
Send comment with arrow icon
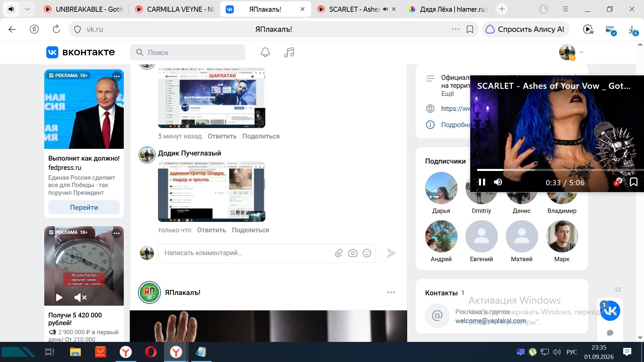391,253
